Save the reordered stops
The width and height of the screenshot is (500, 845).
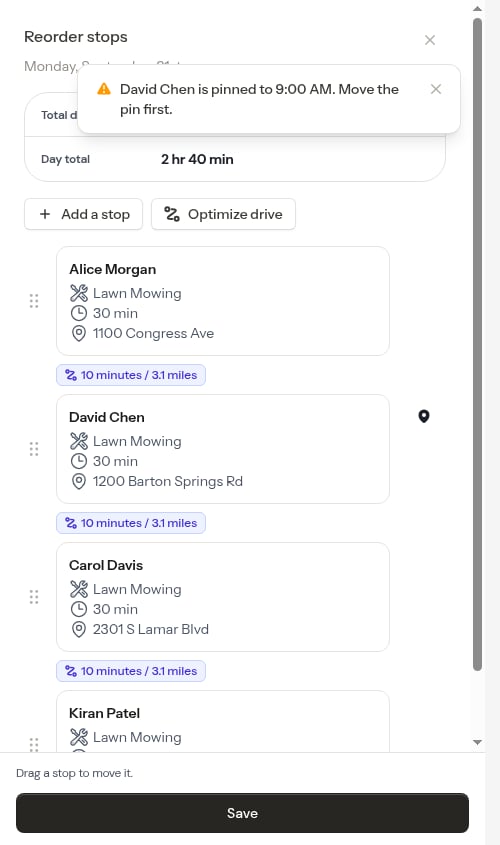[242, 813]
